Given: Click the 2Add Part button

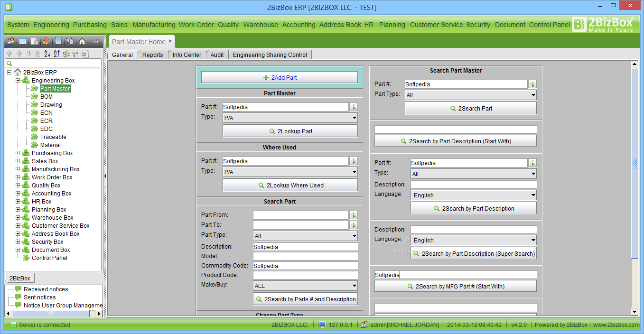Looking at the screenshot, I should tap(280, 77).
